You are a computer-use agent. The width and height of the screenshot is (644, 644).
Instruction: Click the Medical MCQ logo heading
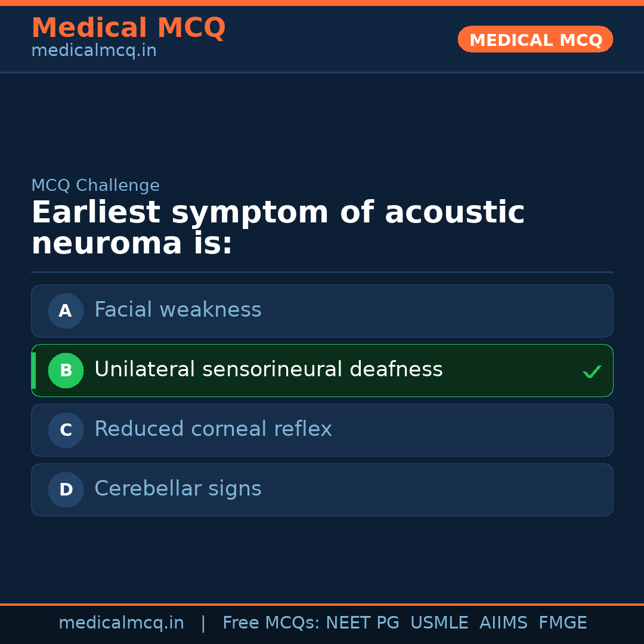128,27
